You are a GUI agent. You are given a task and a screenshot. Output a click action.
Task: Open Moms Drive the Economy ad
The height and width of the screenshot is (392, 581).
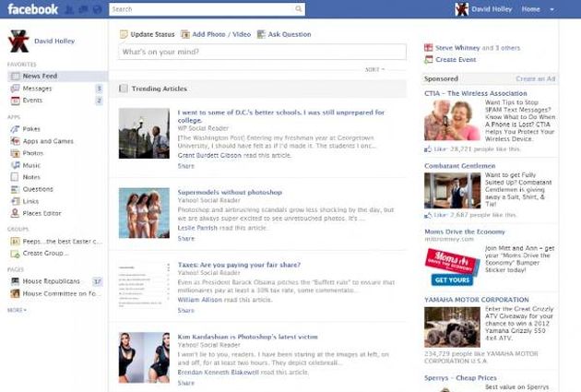click(x=465, y=232)
